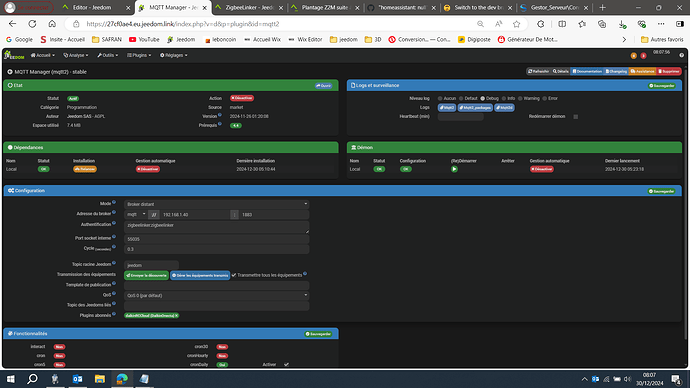
Task: Open File Explorer from the taskbar
Action: tap(100, 379)
